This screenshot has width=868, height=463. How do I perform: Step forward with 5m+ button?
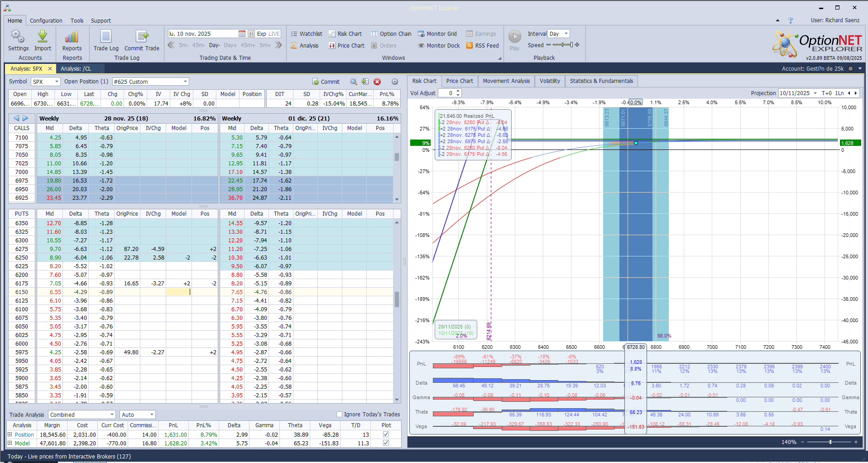(265, 45)
